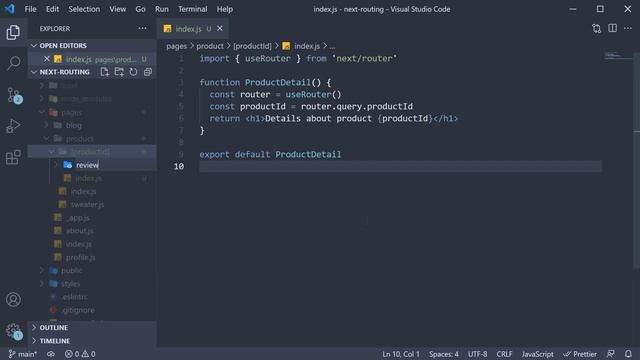Open the Source Control view
The image size is (640, 360).
[14, 95]
